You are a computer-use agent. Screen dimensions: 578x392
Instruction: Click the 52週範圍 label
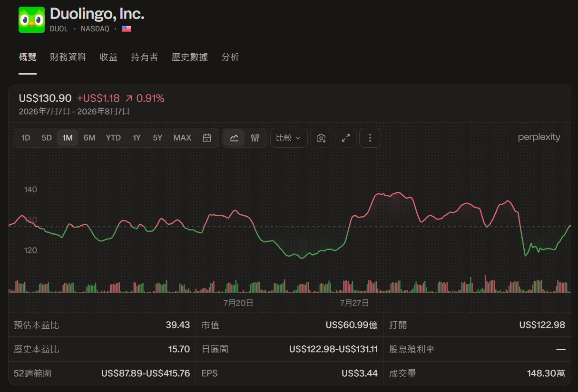click(x=32, y=373)
